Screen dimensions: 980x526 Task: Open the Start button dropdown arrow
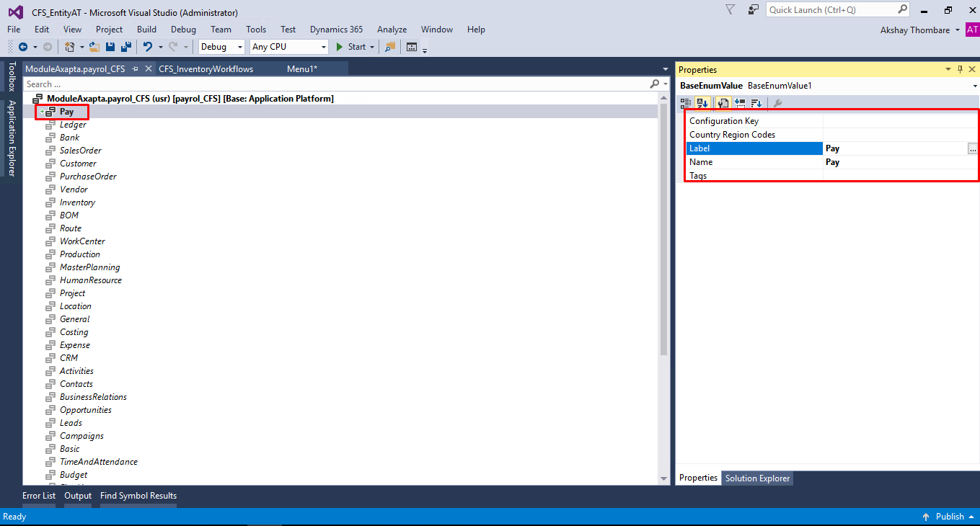pos(372,47)
